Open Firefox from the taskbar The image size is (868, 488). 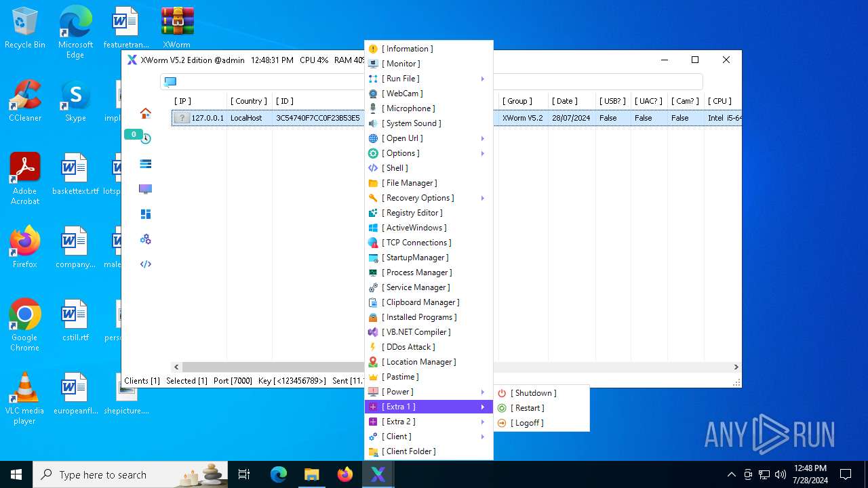tap(345, 474)
